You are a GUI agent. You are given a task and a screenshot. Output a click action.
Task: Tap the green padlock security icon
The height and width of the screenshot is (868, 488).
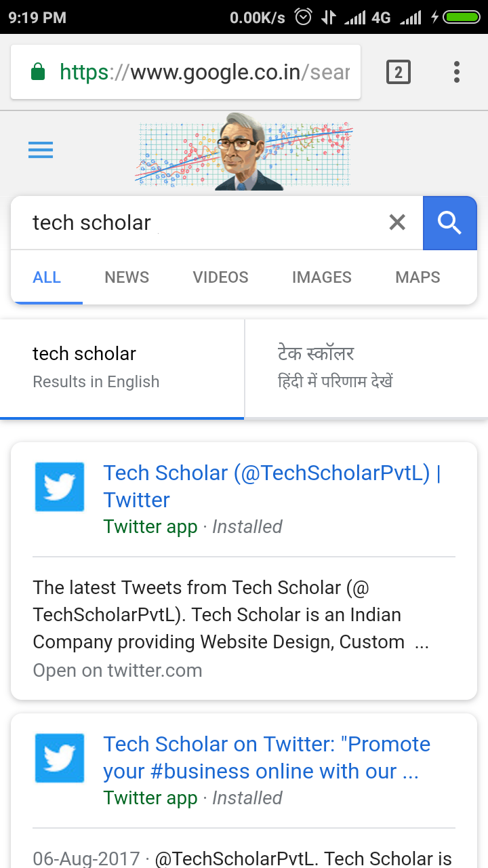(x=38, y=72)
